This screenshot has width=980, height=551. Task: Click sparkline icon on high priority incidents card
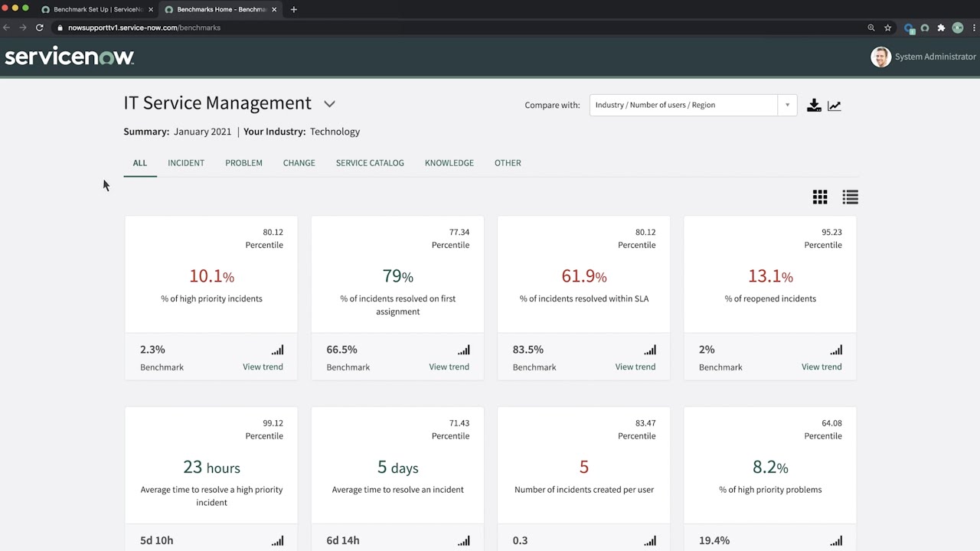coord(277,350)
